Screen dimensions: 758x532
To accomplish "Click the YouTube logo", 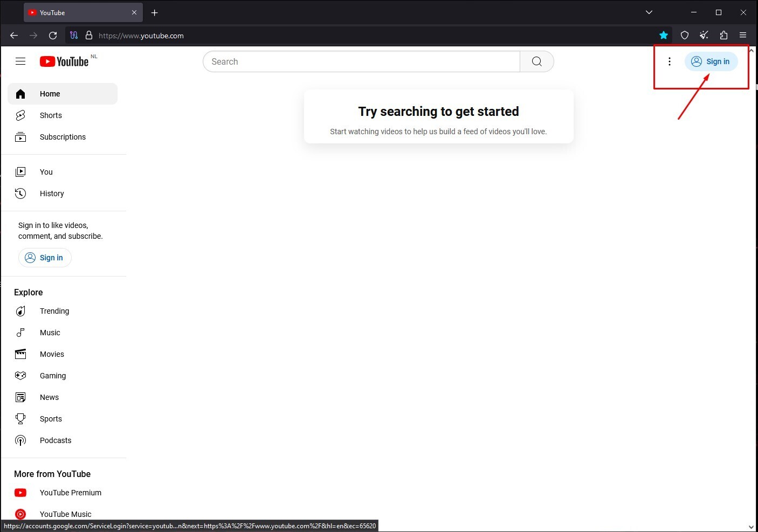I will tap(64, 61).
